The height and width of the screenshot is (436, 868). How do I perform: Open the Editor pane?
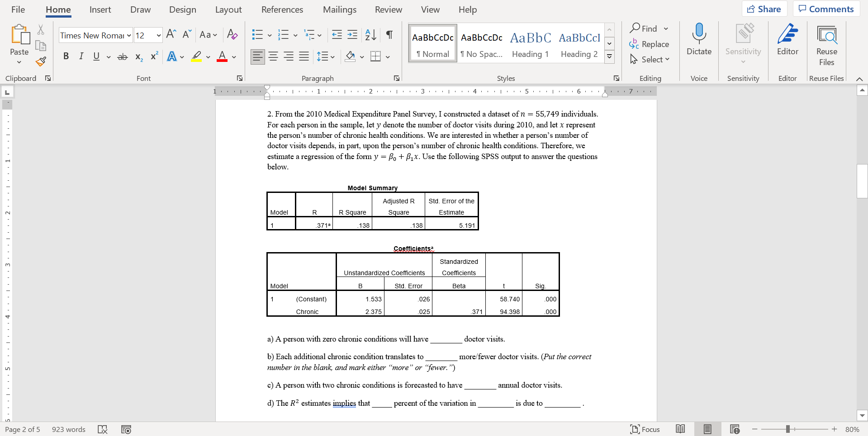coord(787,40)
